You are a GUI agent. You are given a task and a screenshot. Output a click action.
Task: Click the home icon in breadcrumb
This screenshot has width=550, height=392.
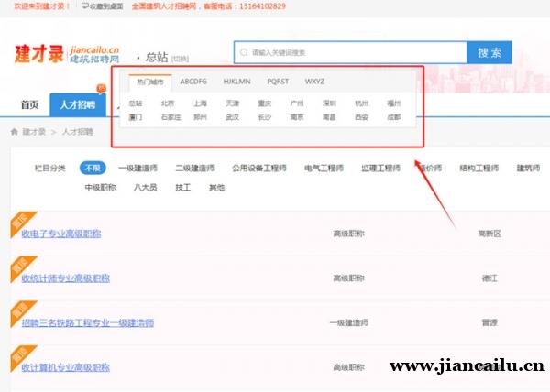(15, 132)
